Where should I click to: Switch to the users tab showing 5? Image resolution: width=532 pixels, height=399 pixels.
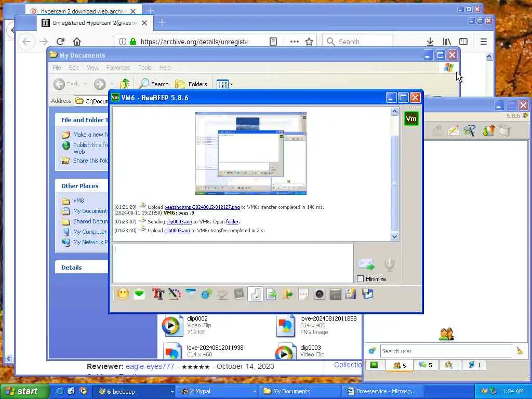pos(400,365)
